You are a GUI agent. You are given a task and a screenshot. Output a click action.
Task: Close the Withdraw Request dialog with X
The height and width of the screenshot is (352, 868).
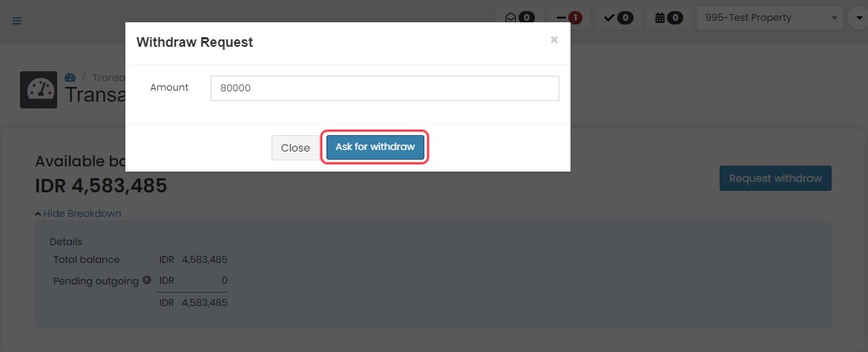[x=553, y=40]
